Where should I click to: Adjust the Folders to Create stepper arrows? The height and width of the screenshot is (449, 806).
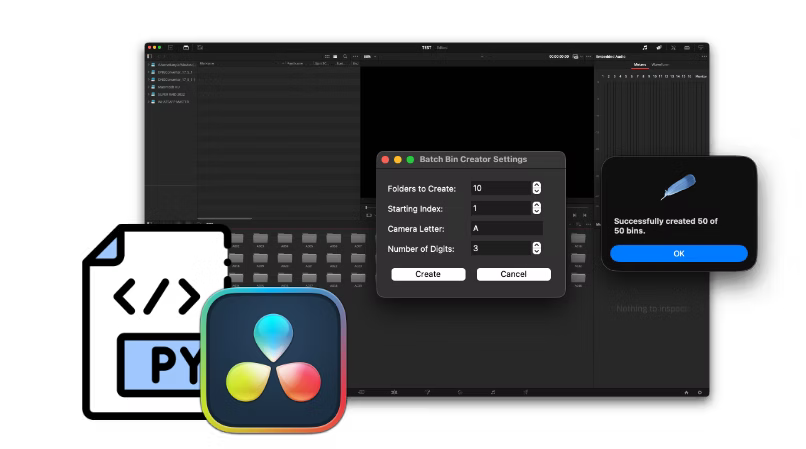(x=537, y=188)
